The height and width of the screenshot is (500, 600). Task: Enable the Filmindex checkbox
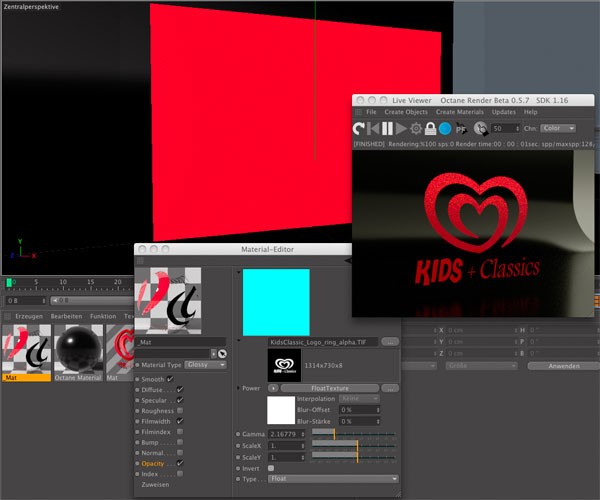coord(180,432)
